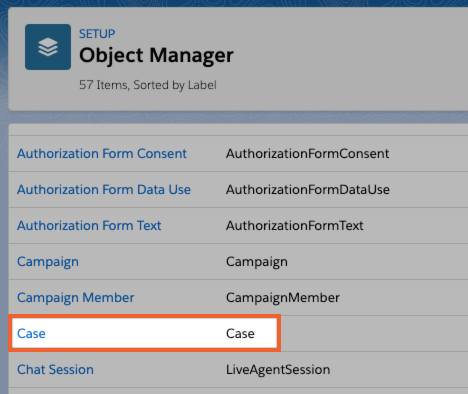Click the CampaignMember API name cell
This screenshot has height=394, width=468.
pyautogui.click(x=283, y=298)
